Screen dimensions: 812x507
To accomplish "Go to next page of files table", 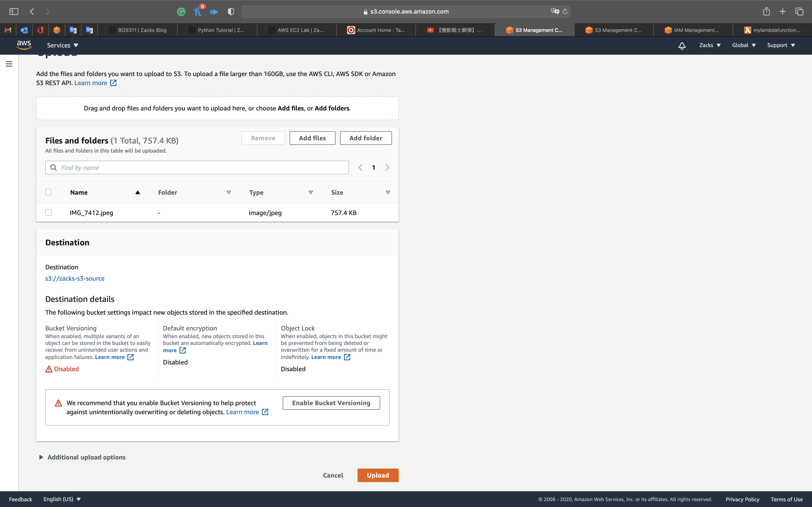I will [387, 168].
